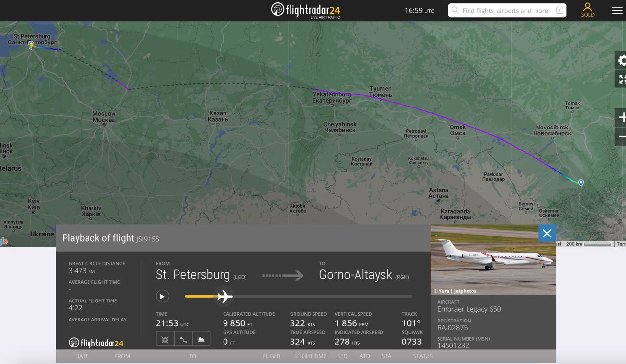Close the flight playback panel
626x364 pixels.
coord(547,233)
